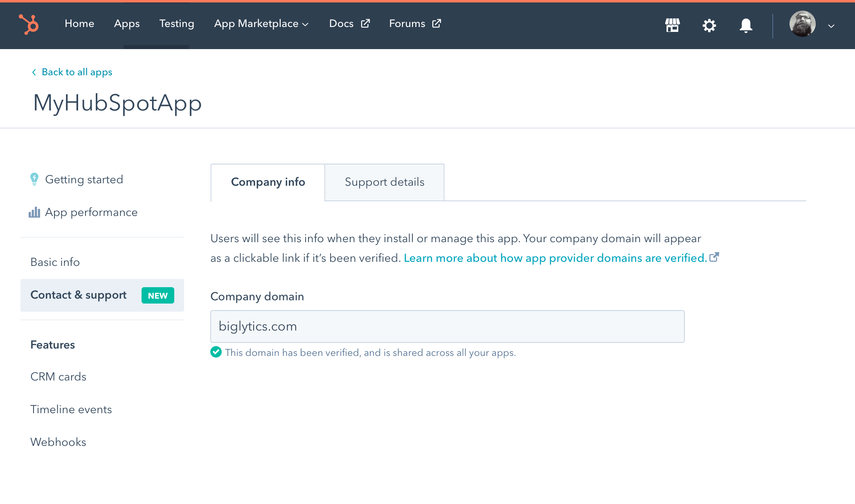Expand the App Marketplace dropdown
This screenshot has width=855, height=504.
click(261, 24)
